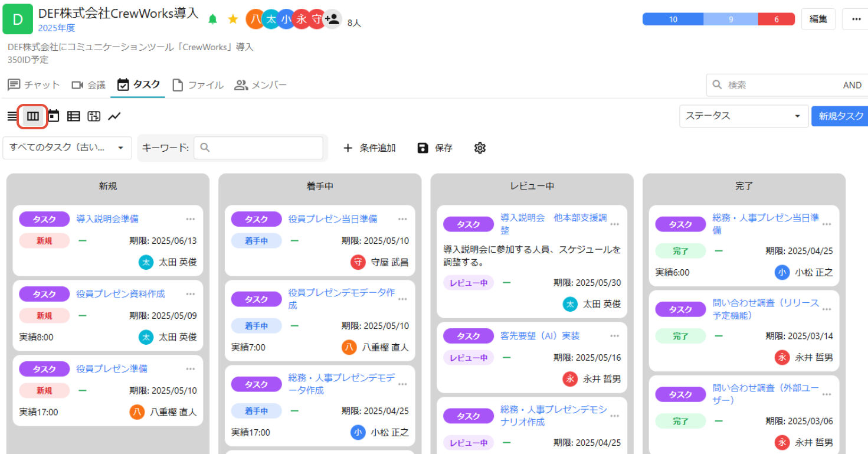Click the 2025年度 link under project title
Viewport: 868px width, 454px height.
click(57, 28)
